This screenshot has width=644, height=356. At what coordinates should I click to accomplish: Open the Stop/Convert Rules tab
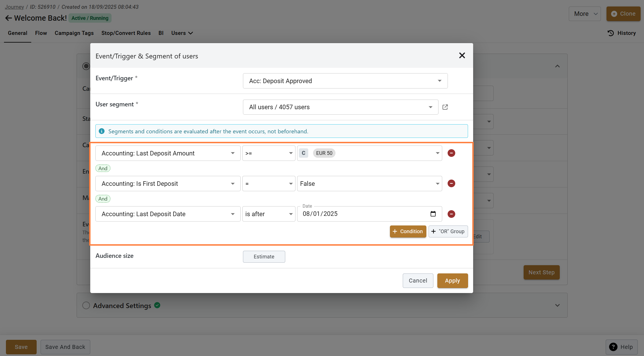click(x=126, y=33)
